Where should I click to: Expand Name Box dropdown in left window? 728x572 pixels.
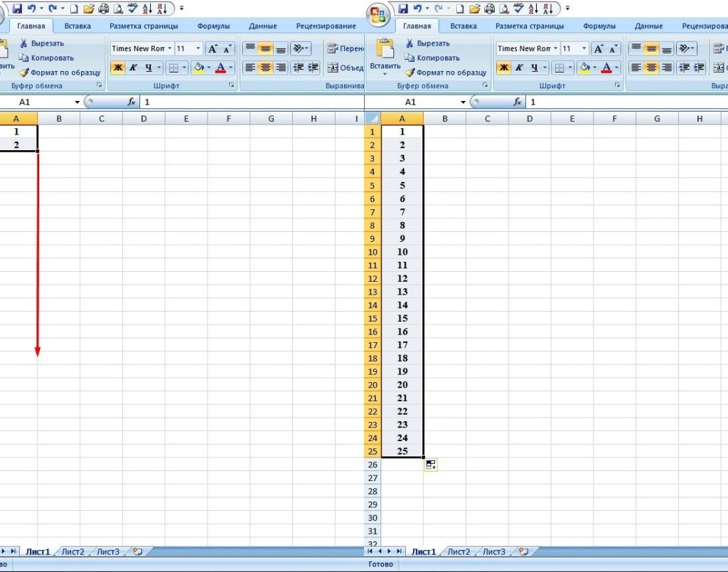point(77,102)
